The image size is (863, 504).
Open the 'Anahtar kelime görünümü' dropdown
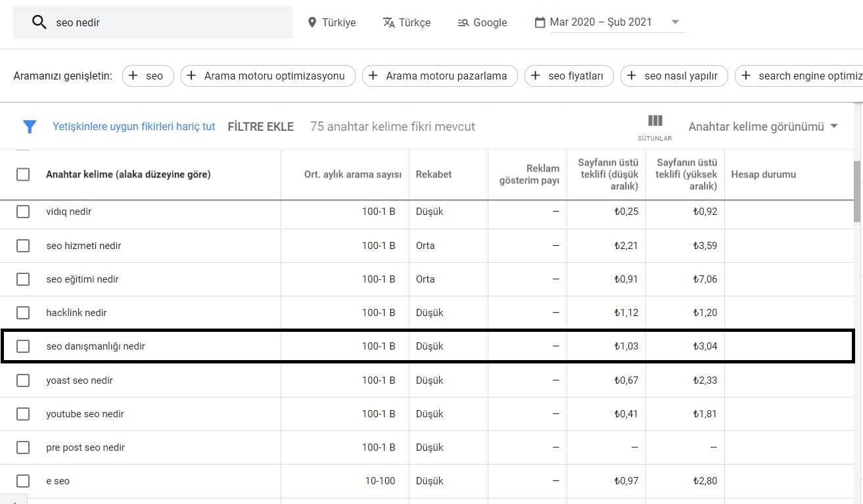[763, 127]
